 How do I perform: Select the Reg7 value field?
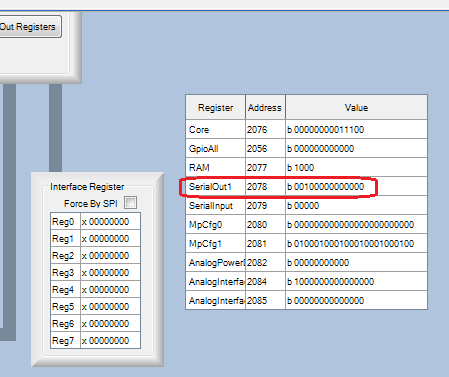point(110,341)
